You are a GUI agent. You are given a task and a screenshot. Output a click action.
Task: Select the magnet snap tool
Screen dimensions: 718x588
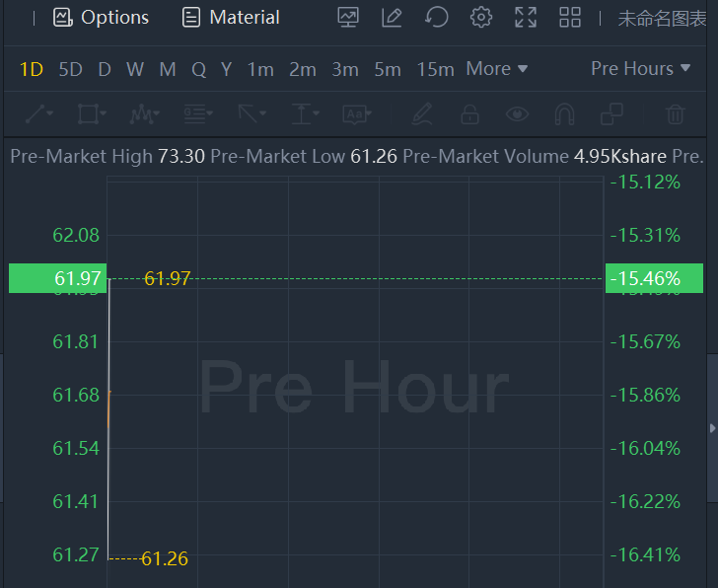564,114
